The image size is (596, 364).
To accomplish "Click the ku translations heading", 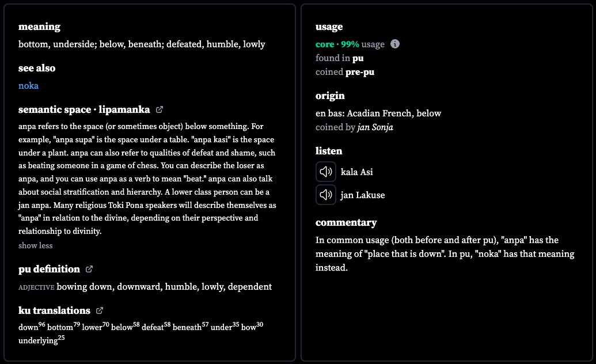I will click(54, 310).
